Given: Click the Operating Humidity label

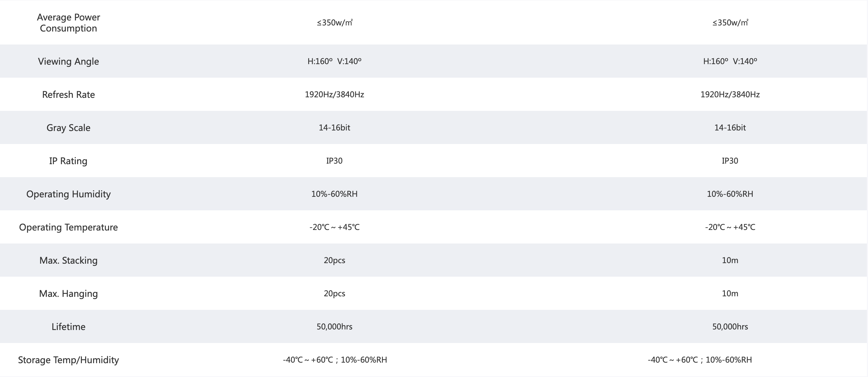Looking at the screenshot, I should (68, 194).
